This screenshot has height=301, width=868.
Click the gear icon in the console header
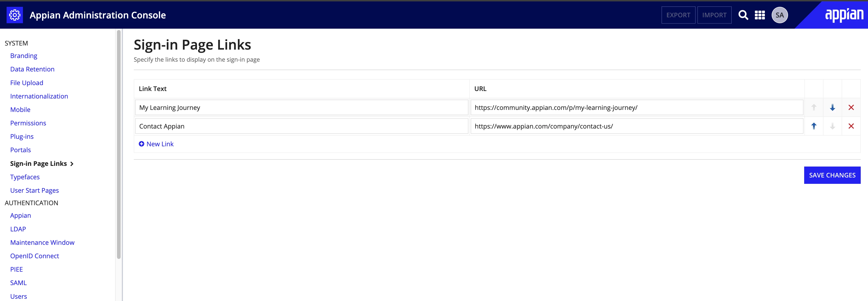point(15,15)
